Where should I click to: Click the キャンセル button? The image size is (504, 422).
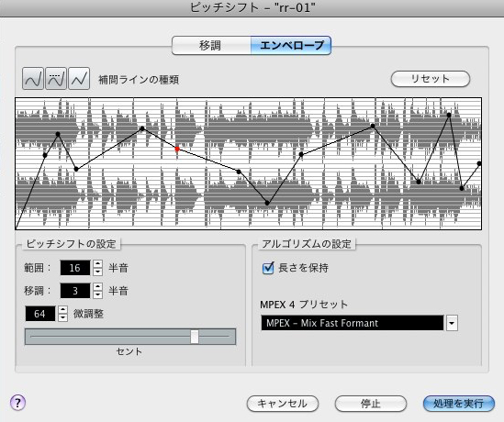[283, 404]
